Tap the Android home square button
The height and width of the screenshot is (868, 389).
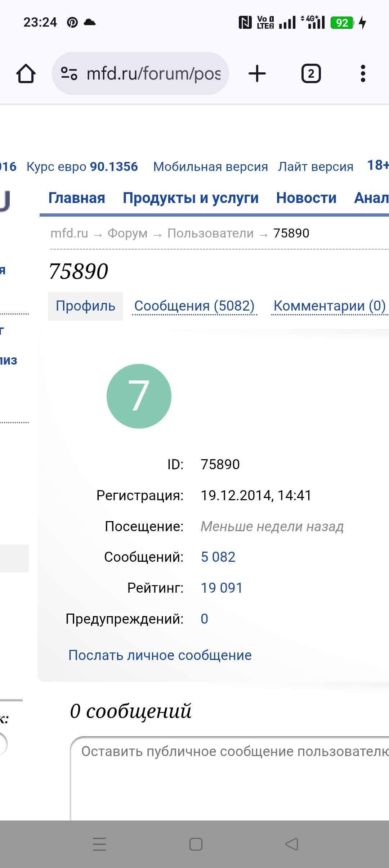tap(196, 844)
